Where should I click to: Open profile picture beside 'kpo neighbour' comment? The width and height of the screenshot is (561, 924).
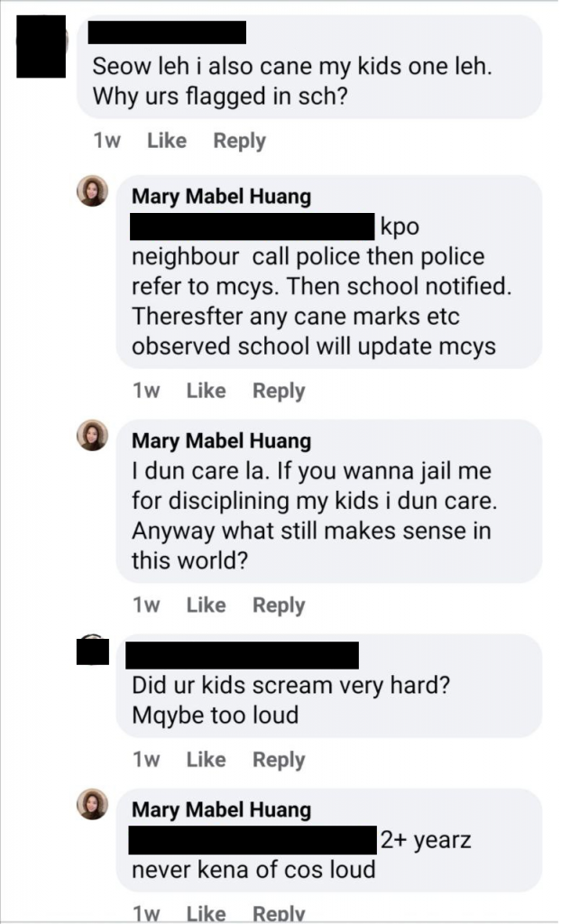(93, 191)
